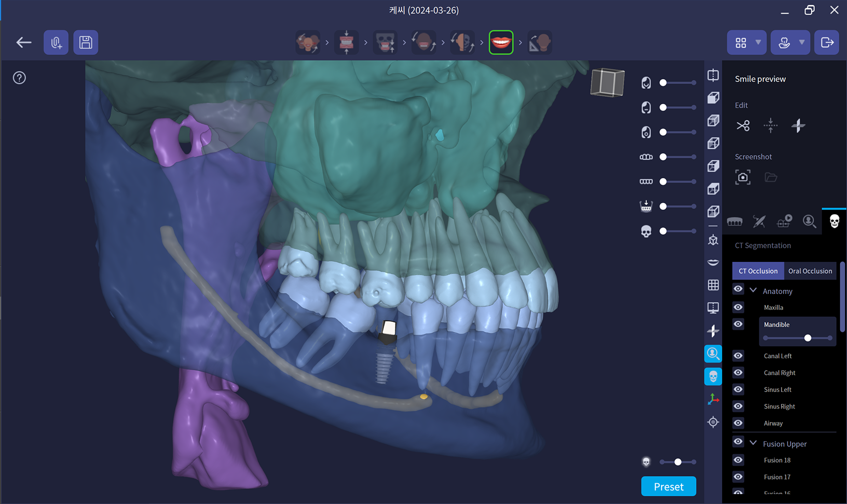This screenshot has height=504, width=847.
Task: Click the attach file icon
Action: [56, 43]
